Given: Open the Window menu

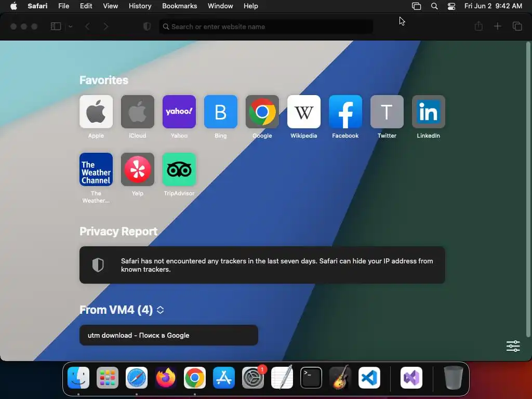Looking at the screenshot, I should click(220, 6).
